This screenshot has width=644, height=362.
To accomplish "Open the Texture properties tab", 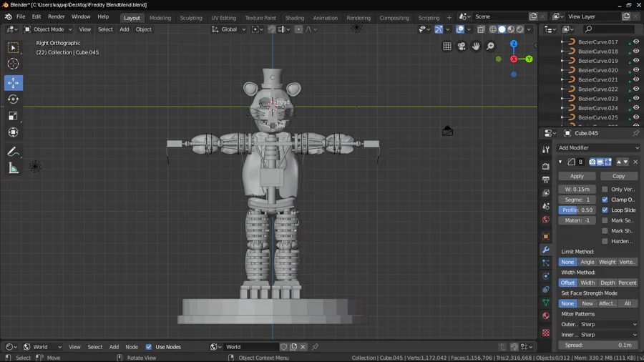I will click(x=545, y=333).
